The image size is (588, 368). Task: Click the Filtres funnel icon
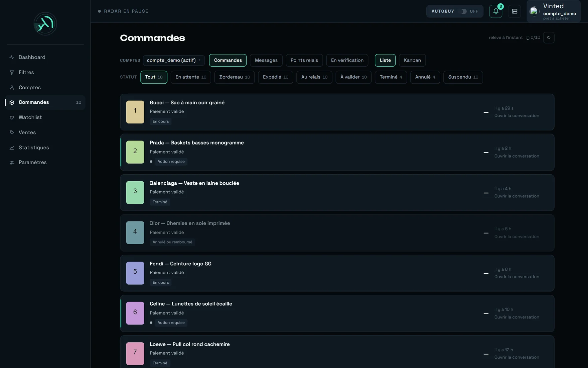point(12,72)
